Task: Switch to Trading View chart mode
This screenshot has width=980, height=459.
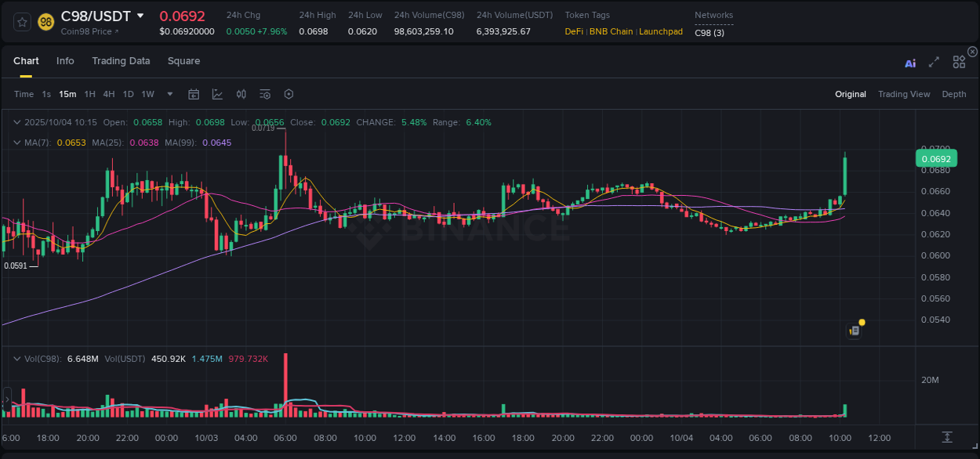Action: (904, 94)
